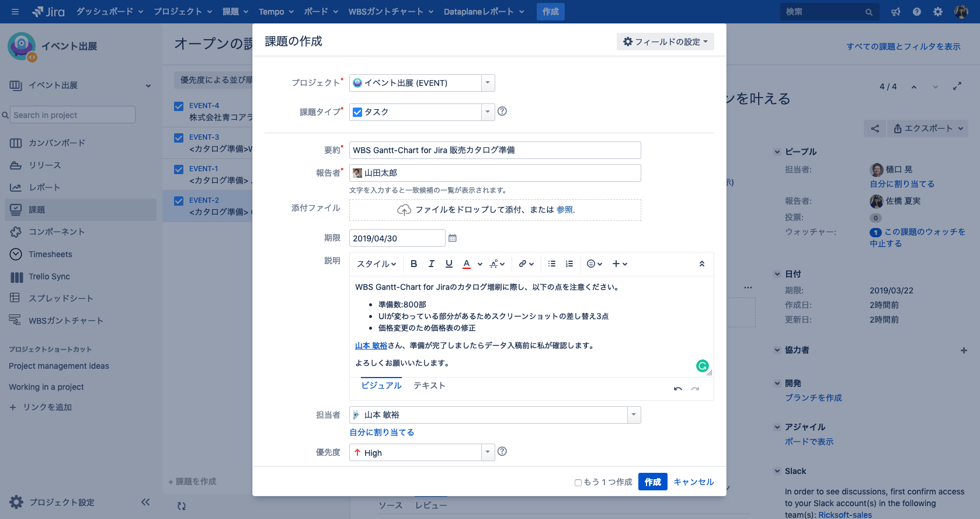980x519 pixels.
Task: Toggle the EVENT-3 issue checkbox
Action: (x=179, y=138)
